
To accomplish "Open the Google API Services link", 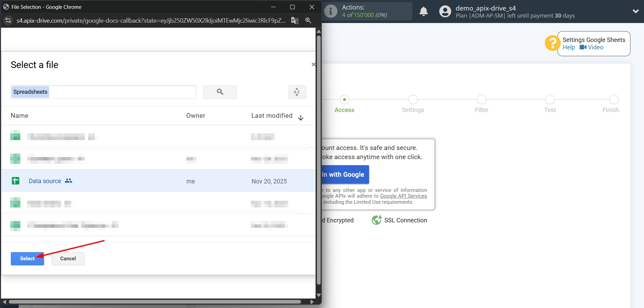I will (403, 196).
